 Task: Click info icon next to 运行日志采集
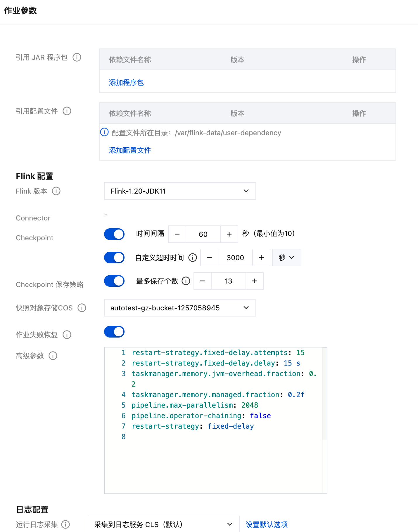[x=65, y=524]
